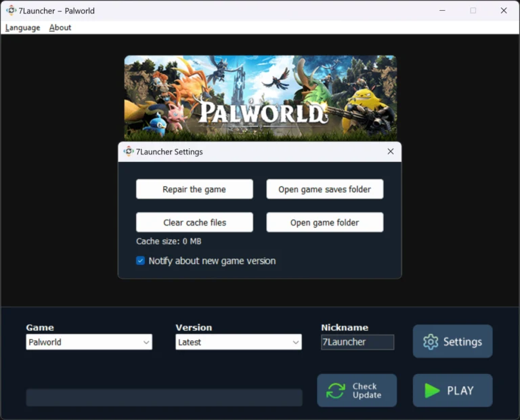This screenshot has height=420, width=520.
Task: Expand the Game dropdown showing Palworld
Action: coord(89,342)
